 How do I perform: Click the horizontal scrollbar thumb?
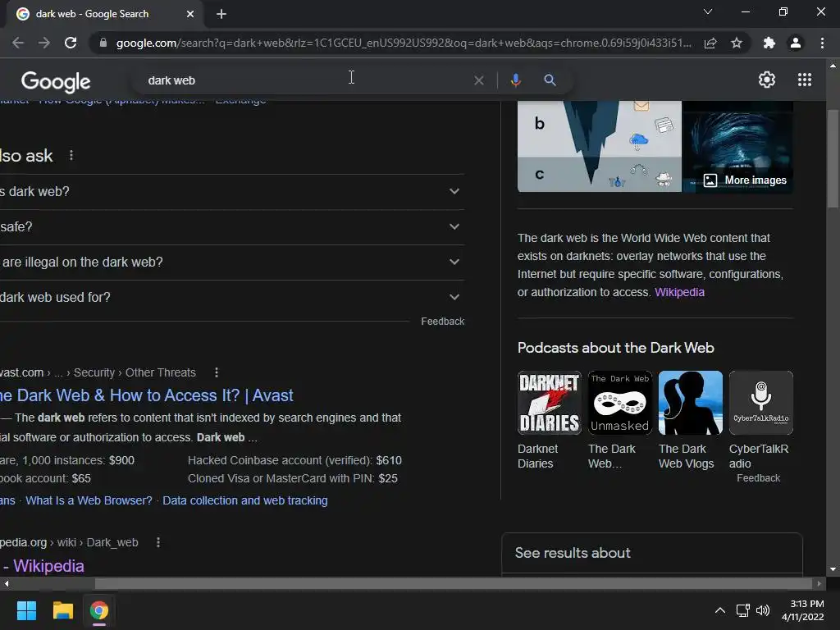[453, 583]
